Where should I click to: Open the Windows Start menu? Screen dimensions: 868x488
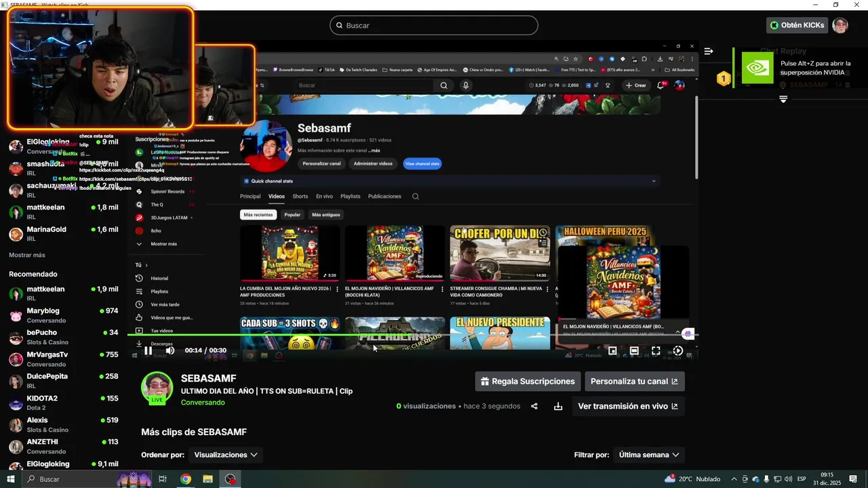pyautogui.click(x=11, y=479)
